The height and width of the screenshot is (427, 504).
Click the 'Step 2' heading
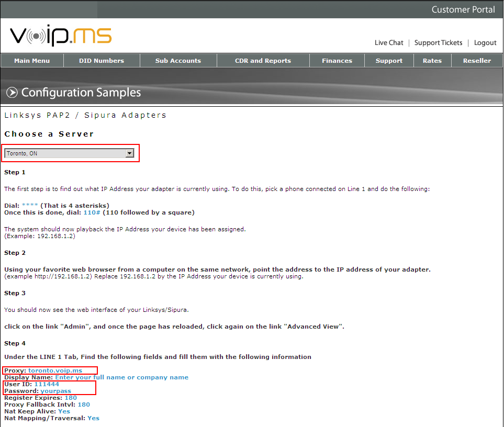[x=15, y=253]
